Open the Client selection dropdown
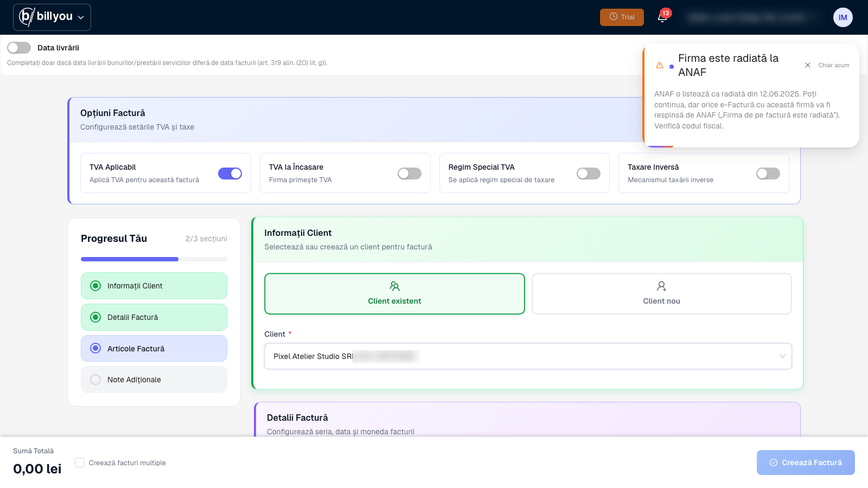The height and width of the screenshot is (488, 868). [528, 356]
